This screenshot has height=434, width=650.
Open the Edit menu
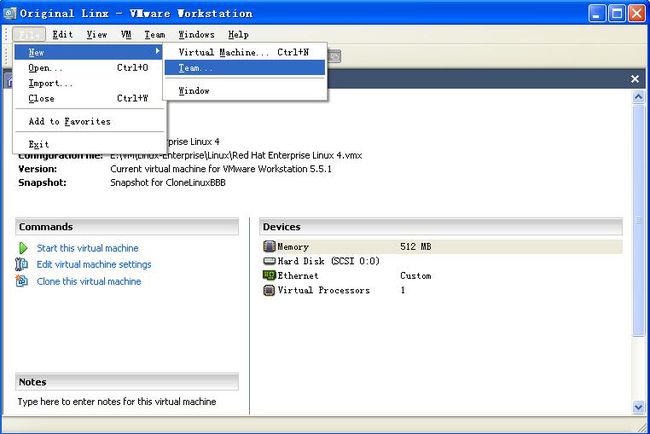pyautogui.click(x=63, y=35)
